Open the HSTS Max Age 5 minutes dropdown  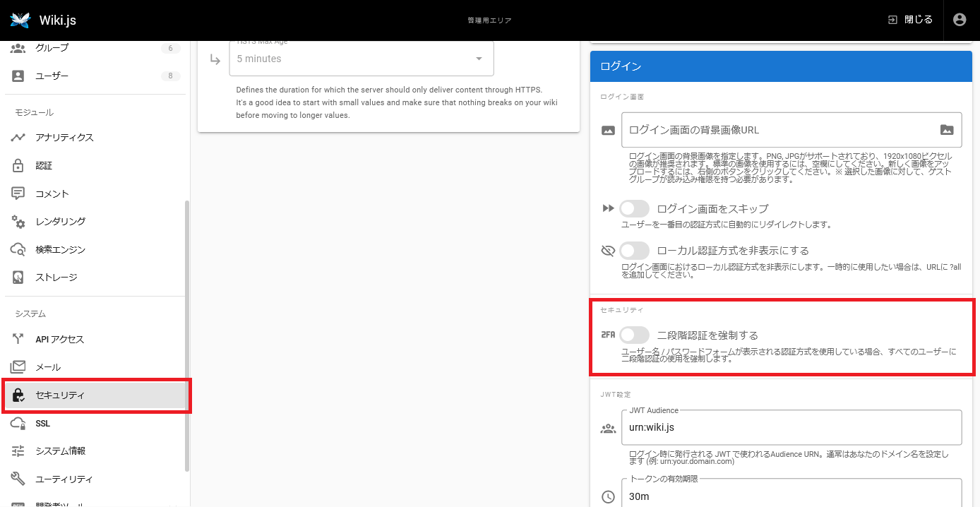[361, 59]
